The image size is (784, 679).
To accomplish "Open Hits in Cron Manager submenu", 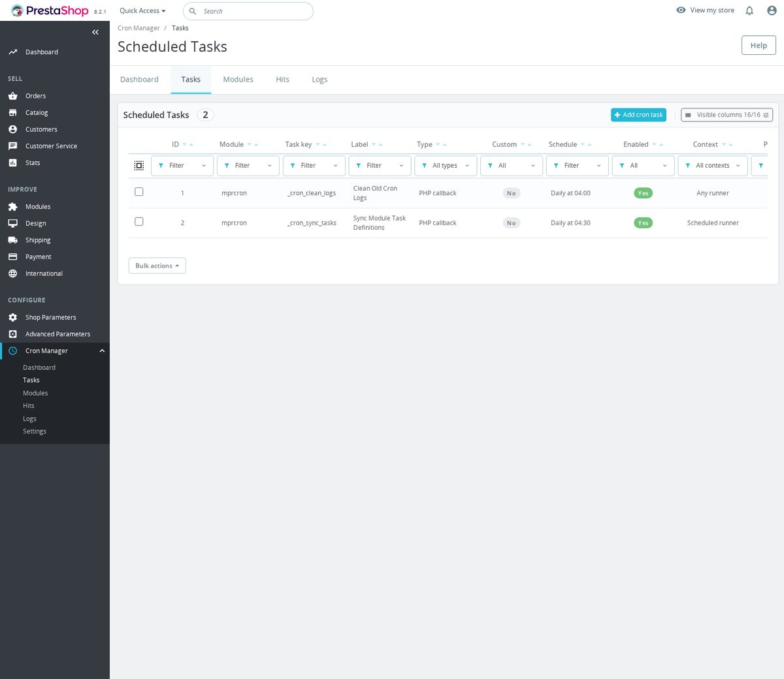I will 29,406.
